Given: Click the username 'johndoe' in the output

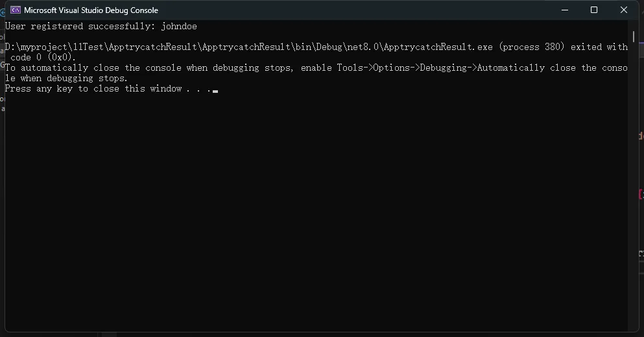Looking at the screenshot, I should (x=179, y=27).
